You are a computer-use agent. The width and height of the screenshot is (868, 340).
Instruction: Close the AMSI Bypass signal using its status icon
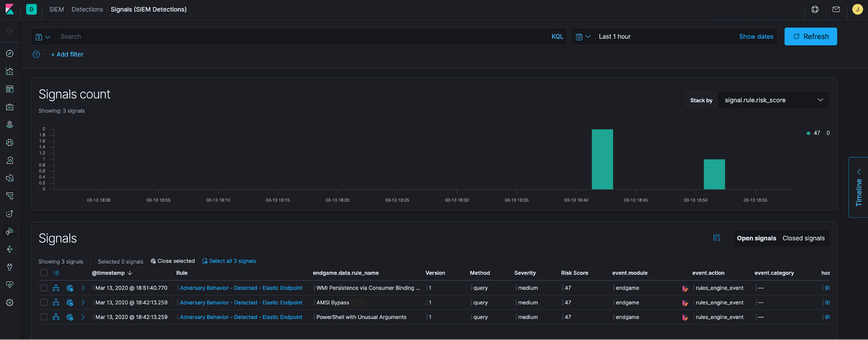[x=70, y=303]
